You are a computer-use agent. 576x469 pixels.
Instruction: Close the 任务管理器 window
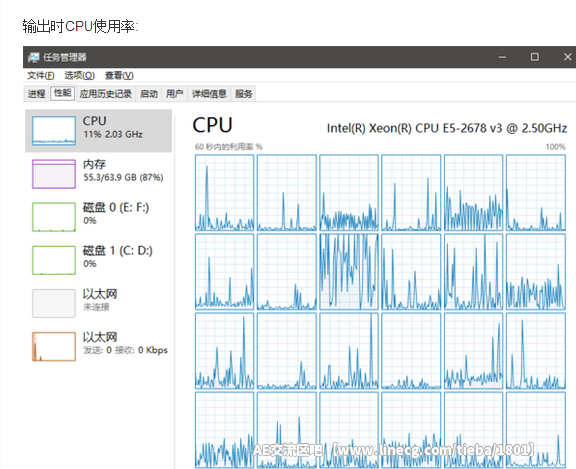click(x=568, y=57)
